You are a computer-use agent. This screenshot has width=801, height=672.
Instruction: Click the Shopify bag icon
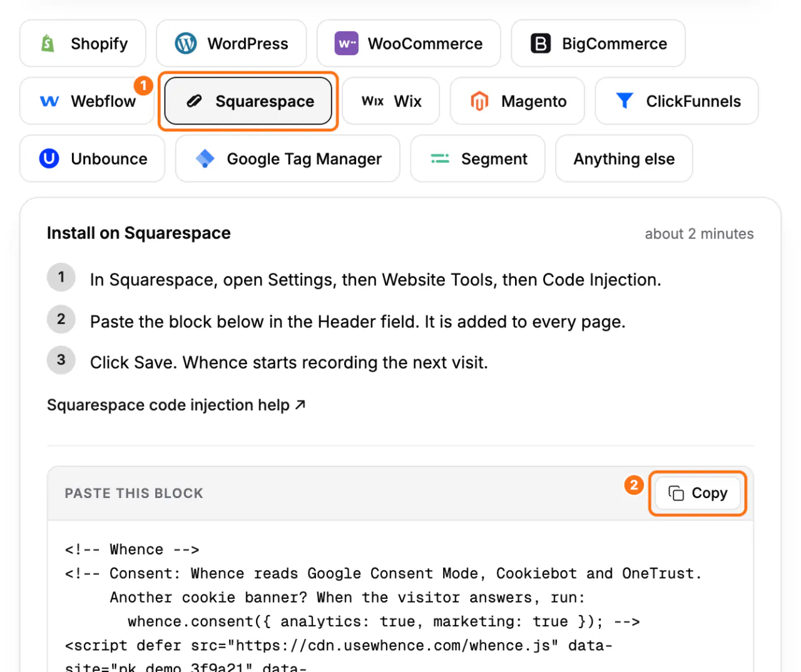coord(48,43)
